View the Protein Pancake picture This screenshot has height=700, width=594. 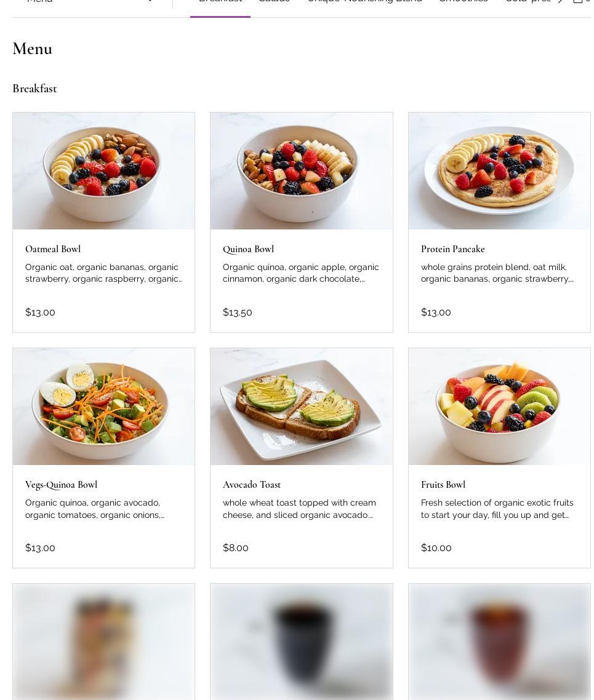499,171
